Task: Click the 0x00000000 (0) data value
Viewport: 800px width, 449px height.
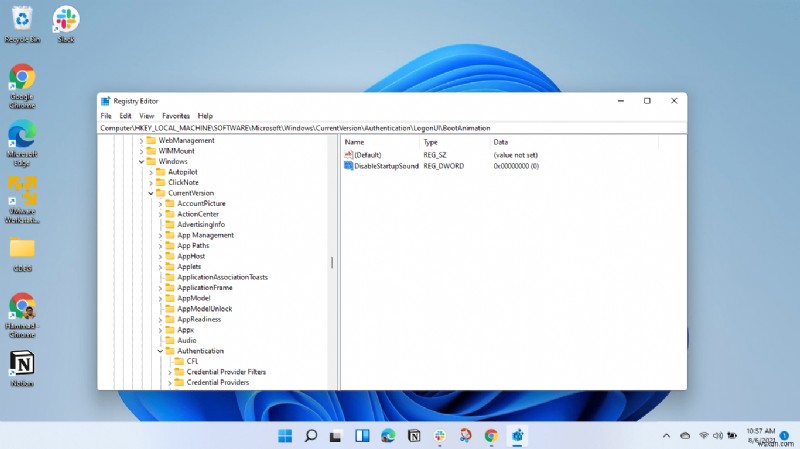Action: tap(516, 166)
